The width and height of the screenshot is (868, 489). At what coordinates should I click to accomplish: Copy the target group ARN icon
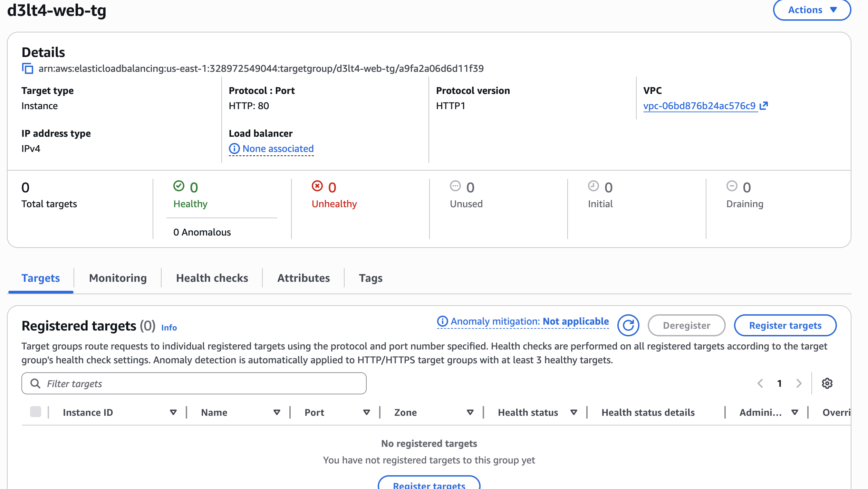[28, 68]
